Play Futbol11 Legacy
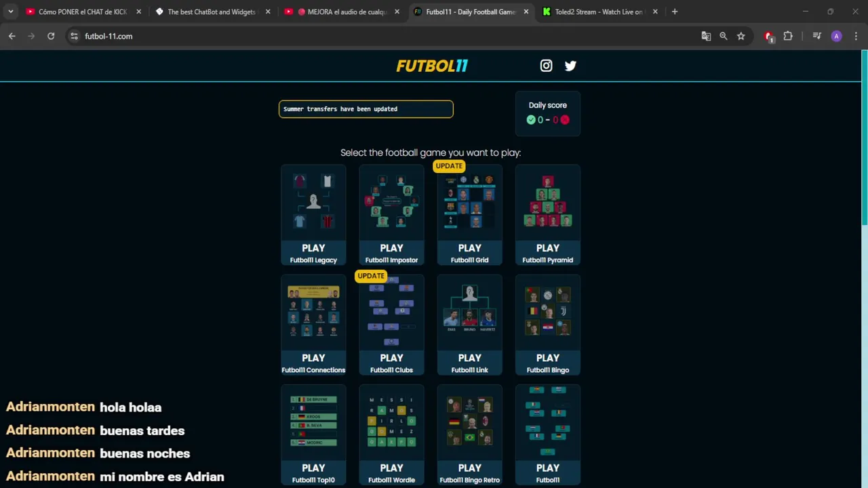Viewport: 868px width, 488px height. 313,253
